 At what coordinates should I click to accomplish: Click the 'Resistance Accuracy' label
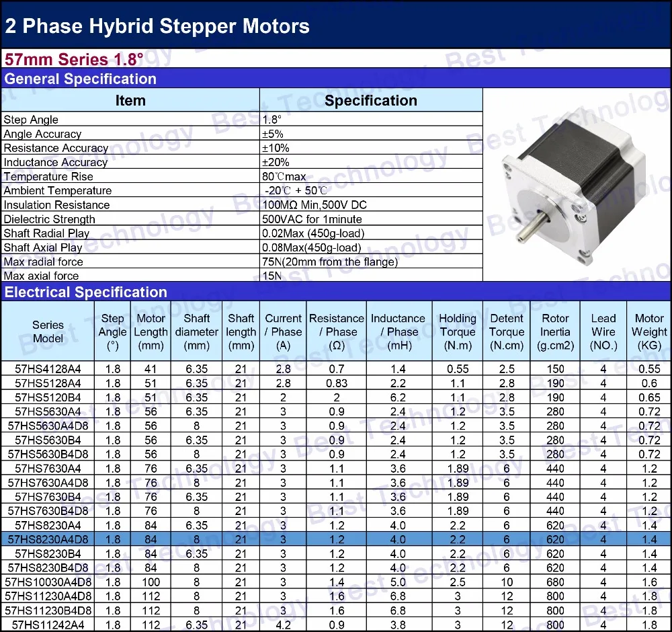click(56, 148)
